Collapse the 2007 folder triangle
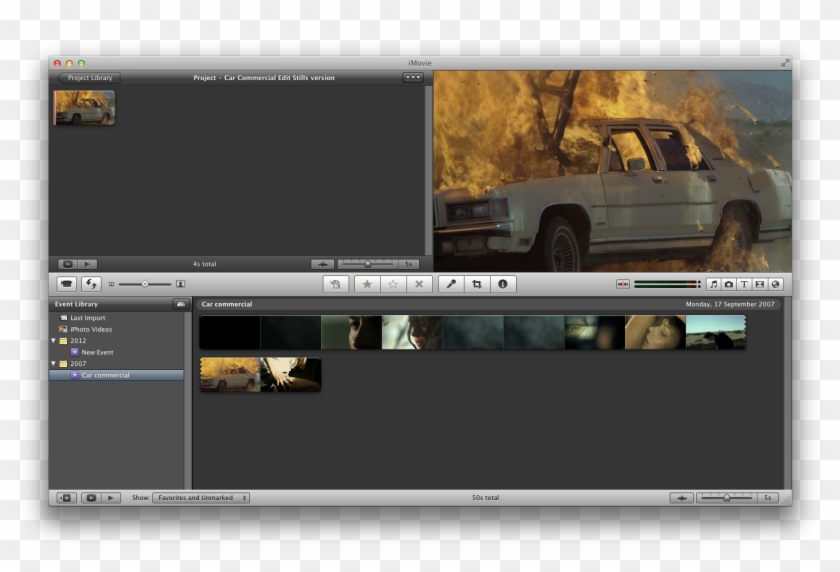Viewport: 840px width, 572px height. [54, 364]
